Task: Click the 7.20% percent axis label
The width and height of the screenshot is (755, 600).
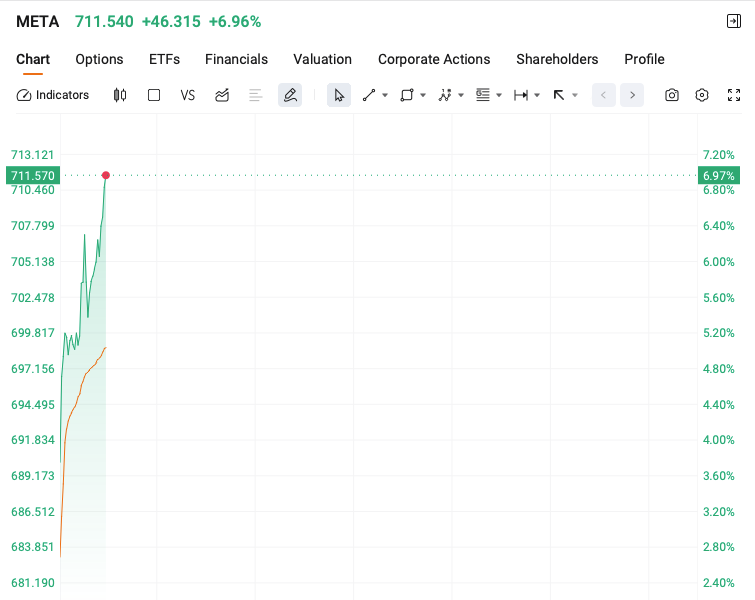Action: [718, 155]
